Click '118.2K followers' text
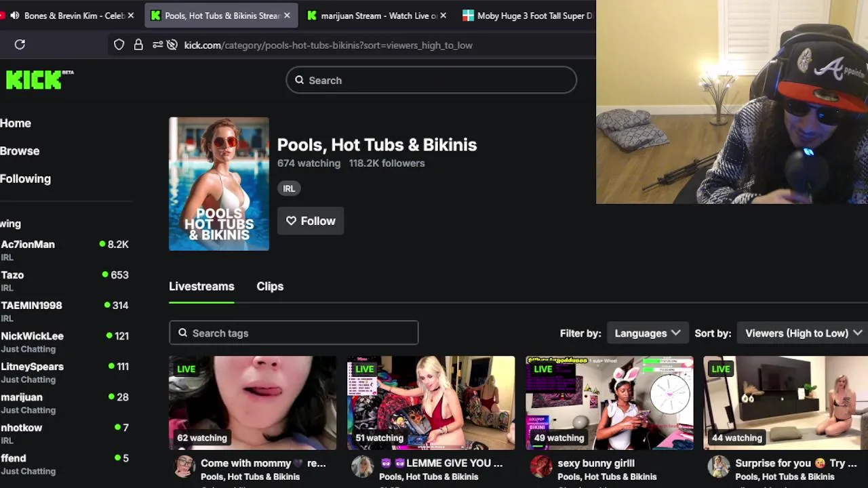This screenshot has width=868, height=488. click(x=387, y=163)
